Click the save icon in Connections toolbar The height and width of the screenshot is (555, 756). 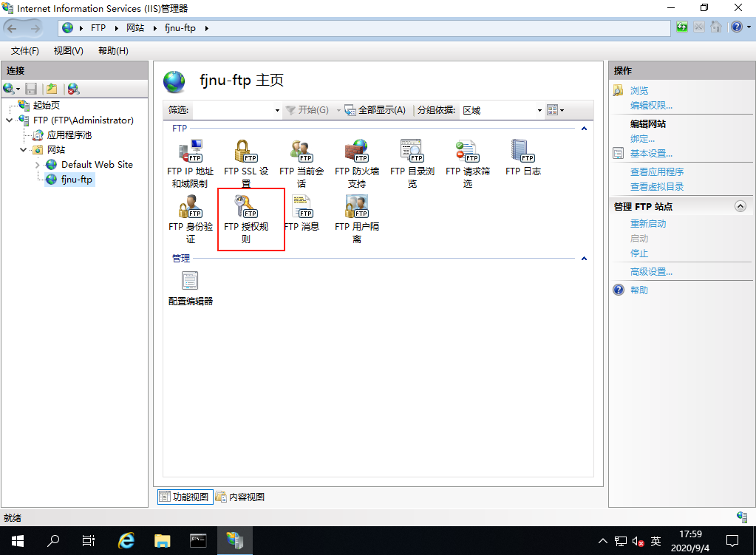31,89
